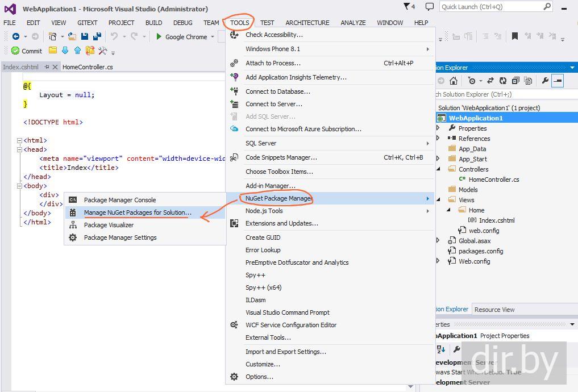Select Manage NuGet Packages for Solution

(x=138, y=212)
